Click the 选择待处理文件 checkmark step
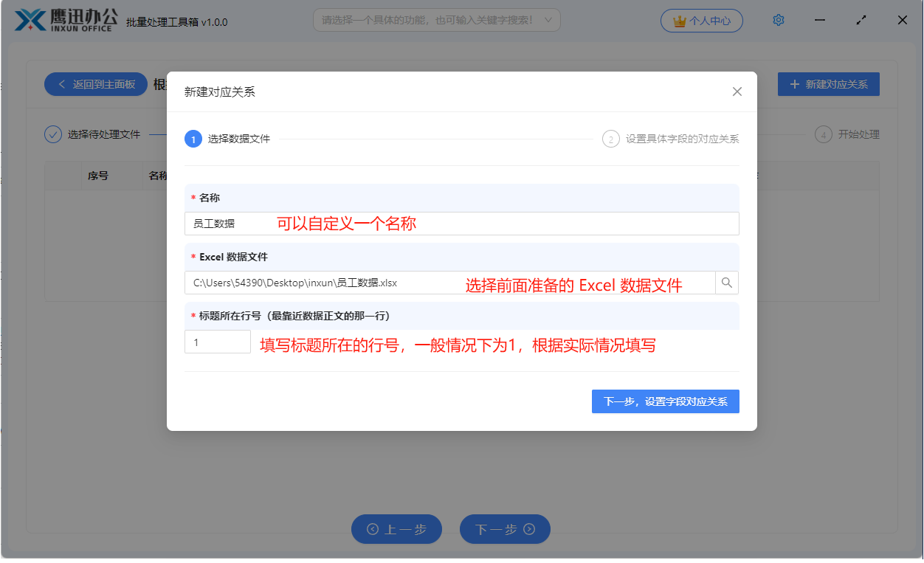This screenshot has height=563, width=924. (x=92, y=134)
